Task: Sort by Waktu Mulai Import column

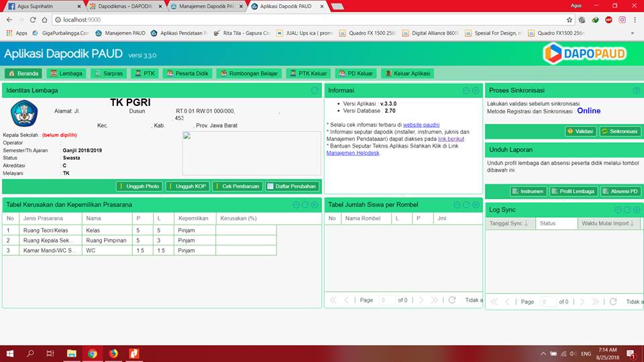Action: [x=608, y=223]
